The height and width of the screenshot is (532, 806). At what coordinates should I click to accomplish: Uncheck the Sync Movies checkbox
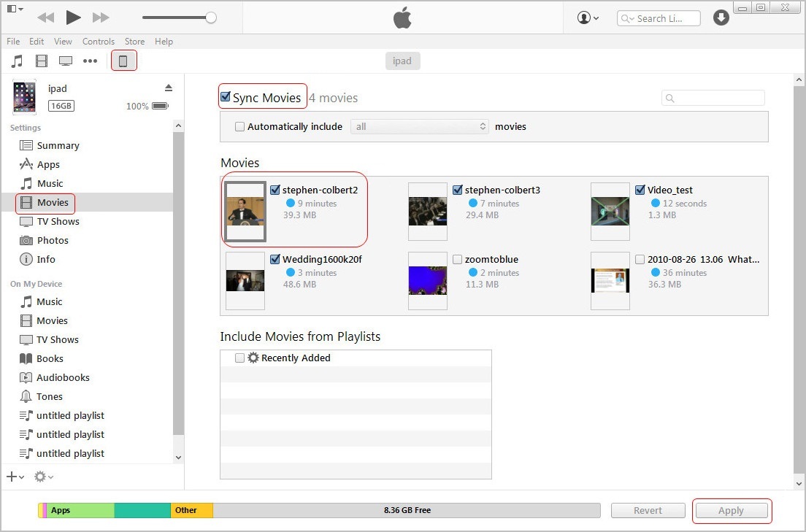pos(226,96)
